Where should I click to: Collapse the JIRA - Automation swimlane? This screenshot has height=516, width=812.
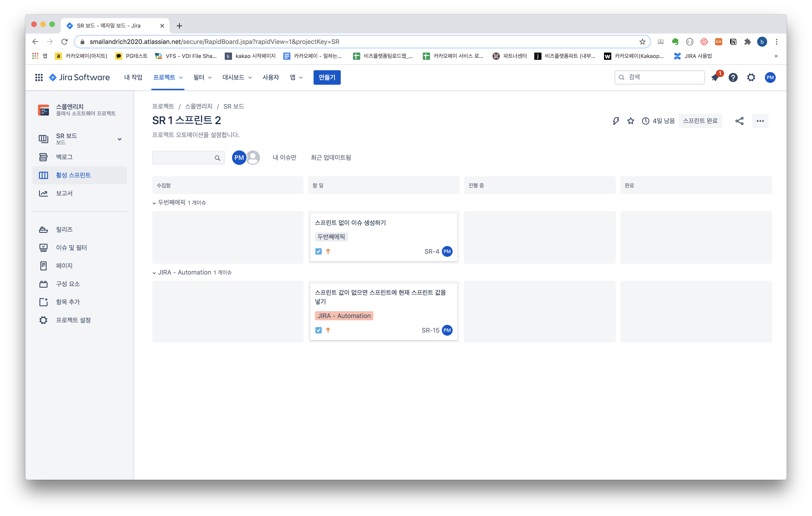click(x=154, y=273)
